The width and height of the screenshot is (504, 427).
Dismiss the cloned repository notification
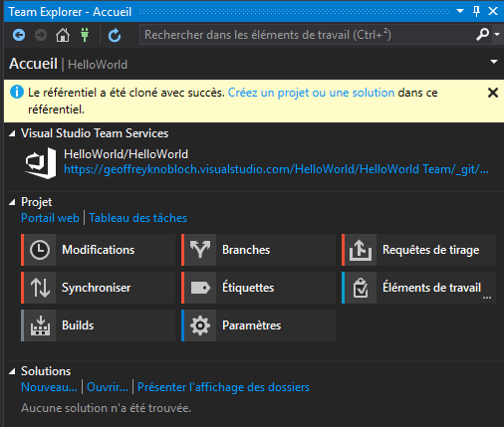493,93
